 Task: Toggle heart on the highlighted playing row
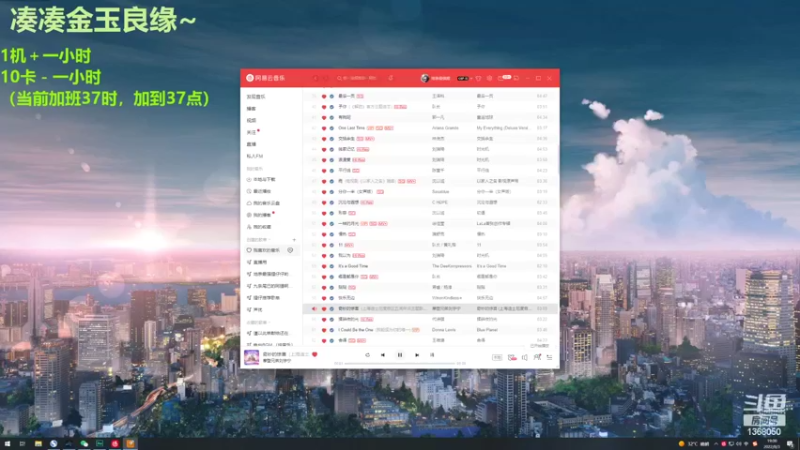324,309
